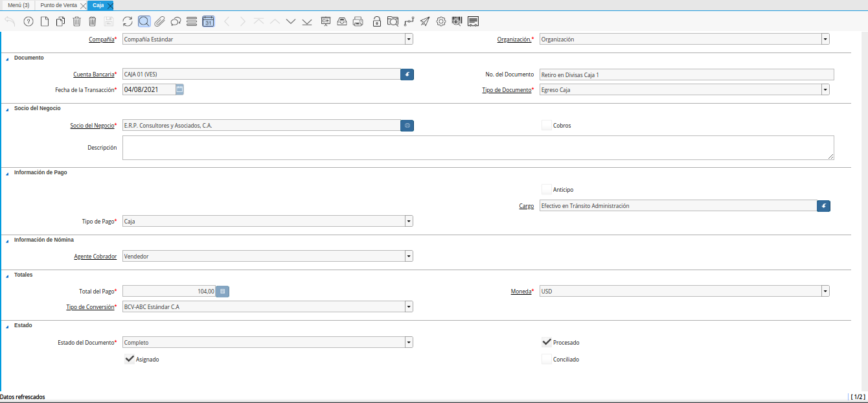This screenshot has height=403, width=868.
Task: Click the Refresh arrows toolbar icon
Action: pos(128,21)
